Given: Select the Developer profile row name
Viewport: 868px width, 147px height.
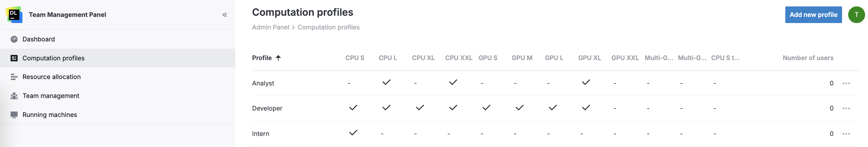Looking at the screenshot, I should click(267, 108).
